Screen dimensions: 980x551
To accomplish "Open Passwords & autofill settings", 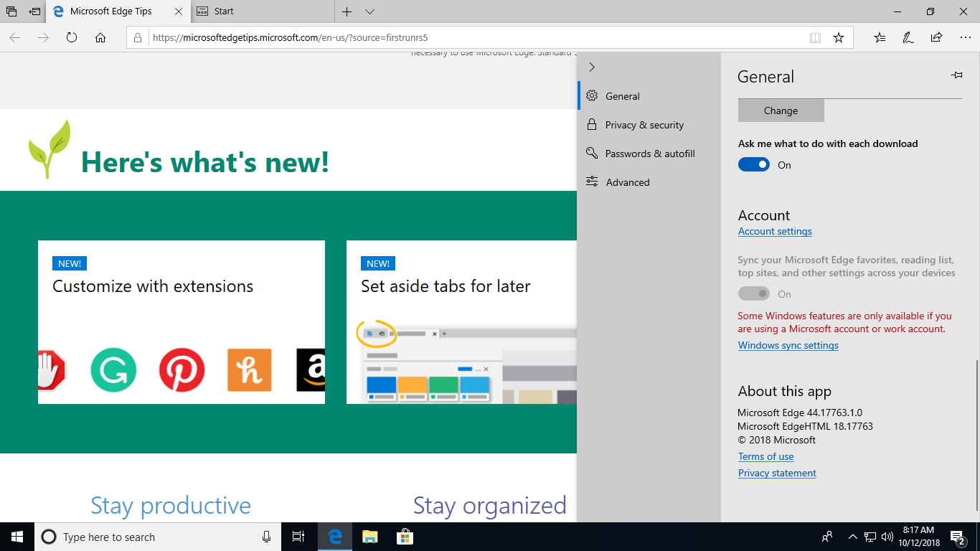I will click(649, 154).
